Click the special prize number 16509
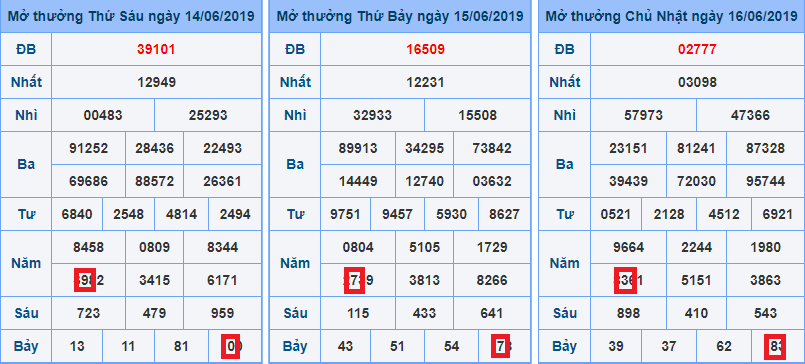 [425, 49]
